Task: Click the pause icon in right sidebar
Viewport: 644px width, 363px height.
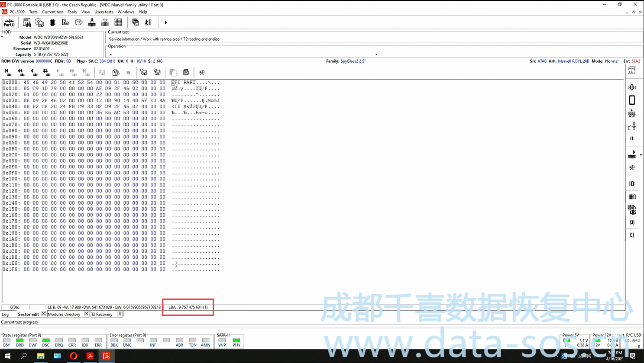Action: [x=632, y=138]
